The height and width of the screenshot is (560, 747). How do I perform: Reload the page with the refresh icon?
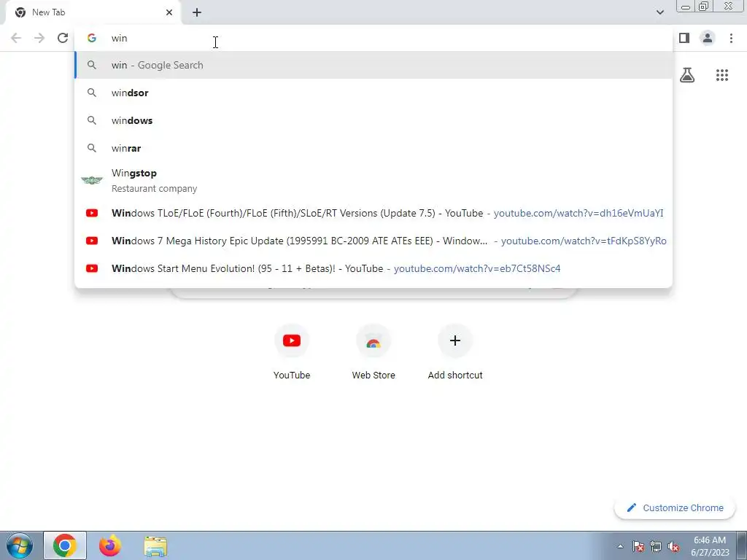coord(63,38)
